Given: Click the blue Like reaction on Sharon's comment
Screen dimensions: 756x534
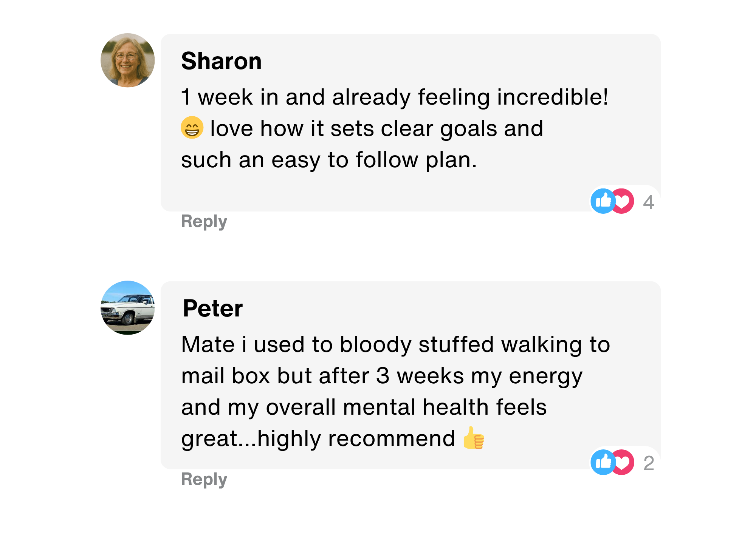Looking at the screenshot, I should tap(603, 201).
